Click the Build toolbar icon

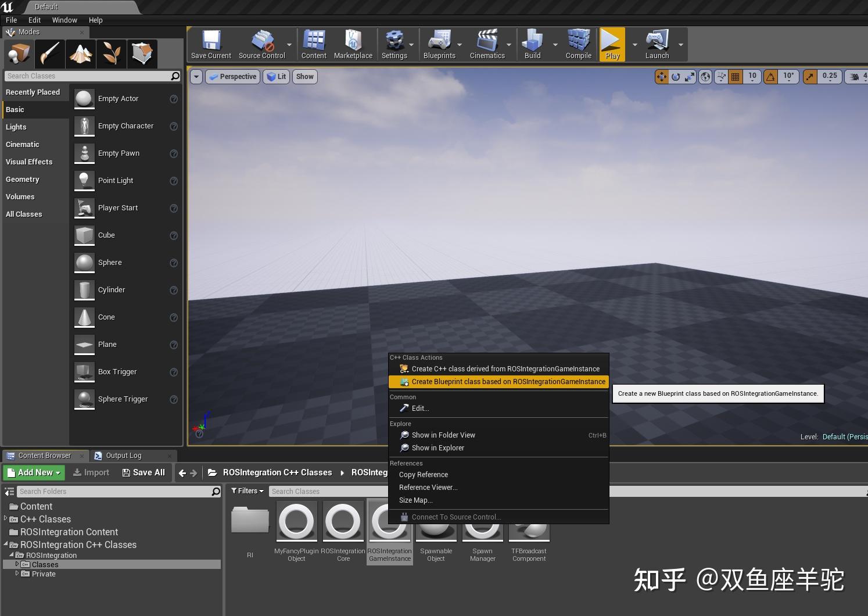(532, 44)
